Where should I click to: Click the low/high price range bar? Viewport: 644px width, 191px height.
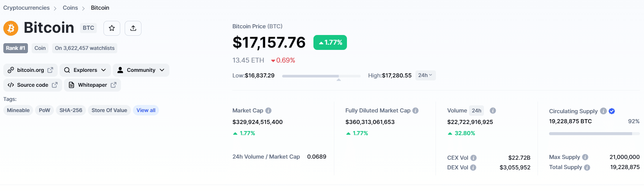click(321, 76)
